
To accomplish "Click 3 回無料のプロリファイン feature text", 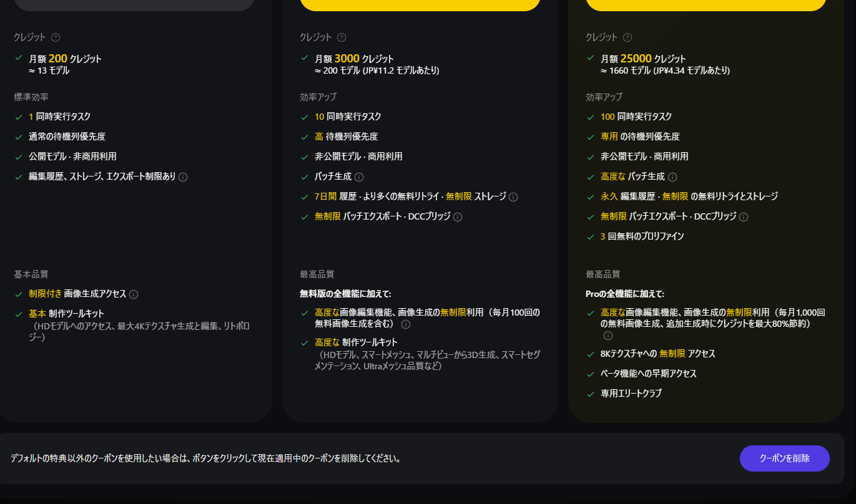I will (x=642, y=236).
